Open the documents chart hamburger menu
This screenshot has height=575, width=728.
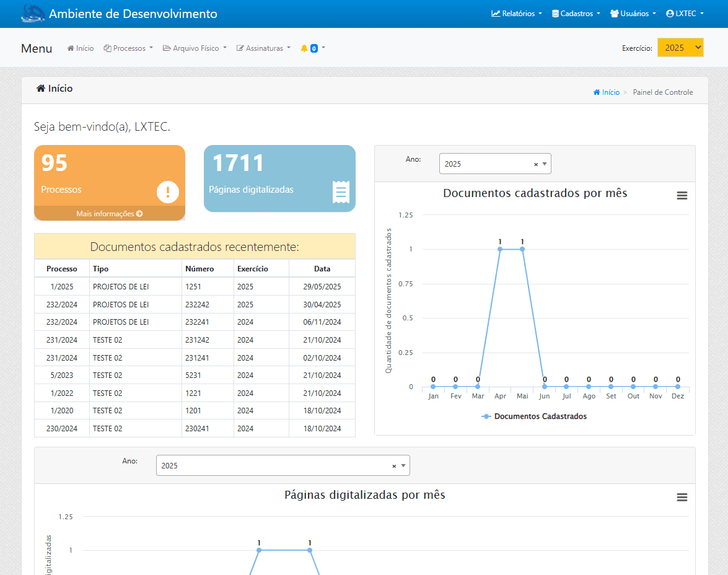coord(682,196)
